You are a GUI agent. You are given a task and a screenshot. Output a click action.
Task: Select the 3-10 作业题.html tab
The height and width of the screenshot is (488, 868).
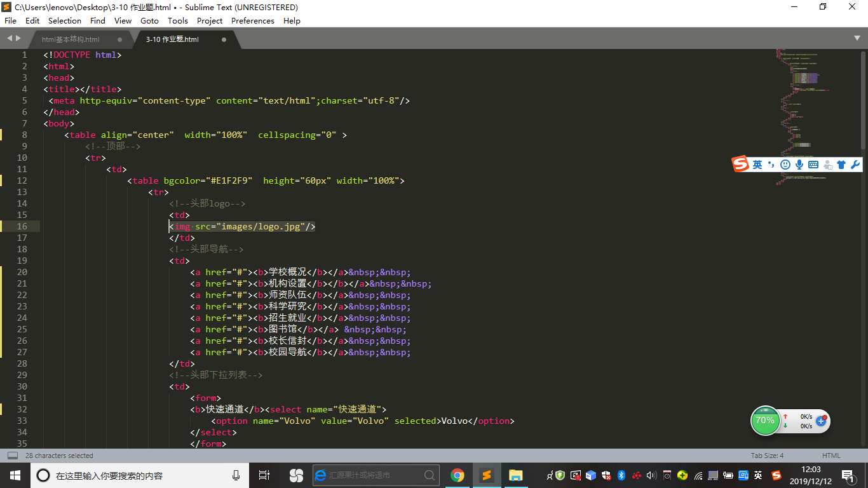[x=172, y=39]
